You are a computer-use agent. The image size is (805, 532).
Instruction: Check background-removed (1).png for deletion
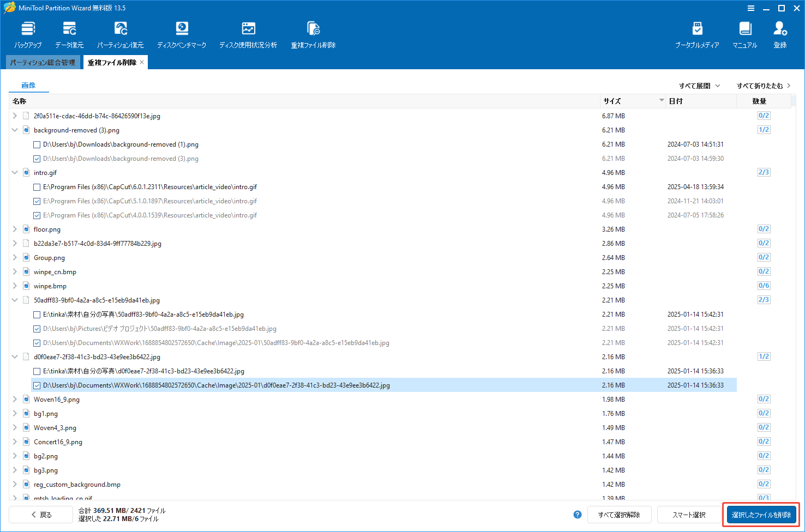[37, 144]
